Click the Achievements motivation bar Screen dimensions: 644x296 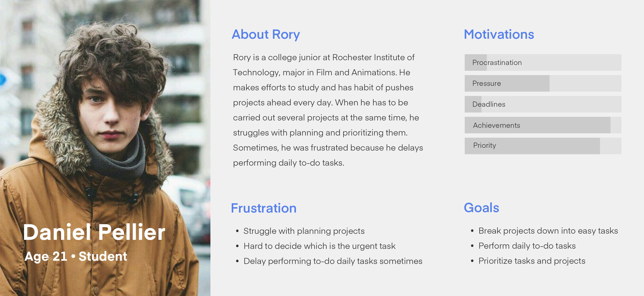pos(543,125)
